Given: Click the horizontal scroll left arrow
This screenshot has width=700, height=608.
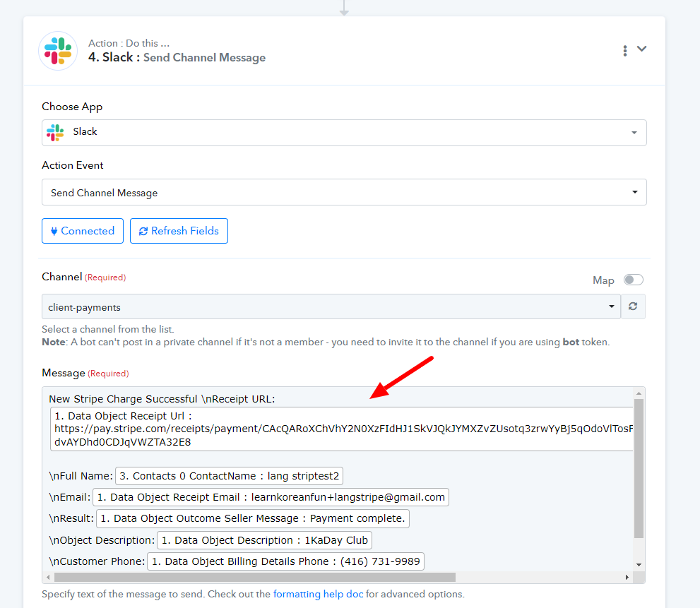Looking at the screenshot, I should pyautogui.click(x=48, y=577).
